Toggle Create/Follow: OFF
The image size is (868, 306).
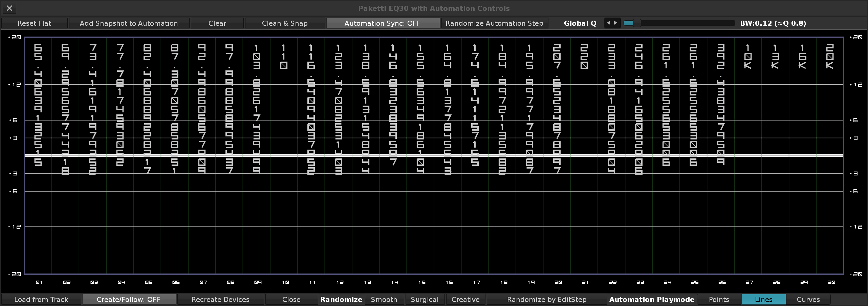tap(129, 300)
